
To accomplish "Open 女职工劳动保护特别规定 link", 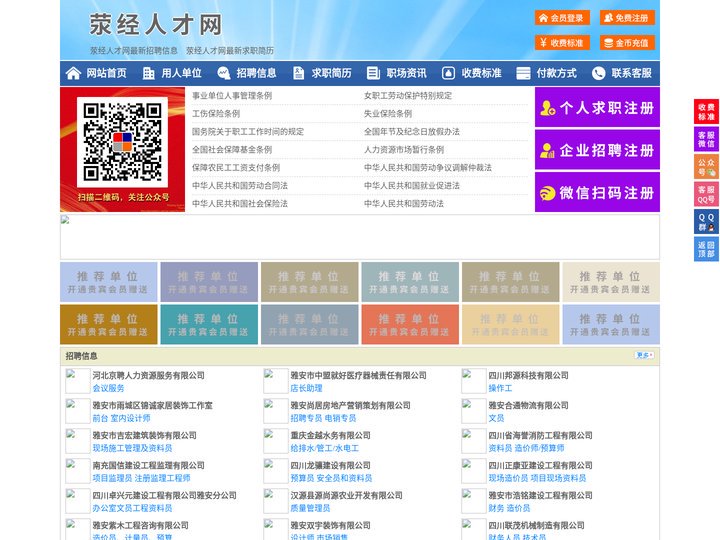I will pos(408,96).
